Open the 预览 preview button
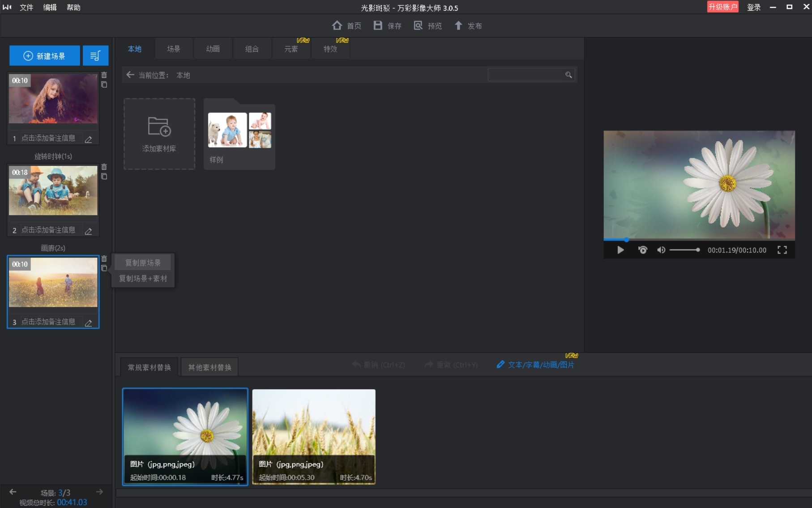Viewport: 812px width, 508px height. coord(427,26)
